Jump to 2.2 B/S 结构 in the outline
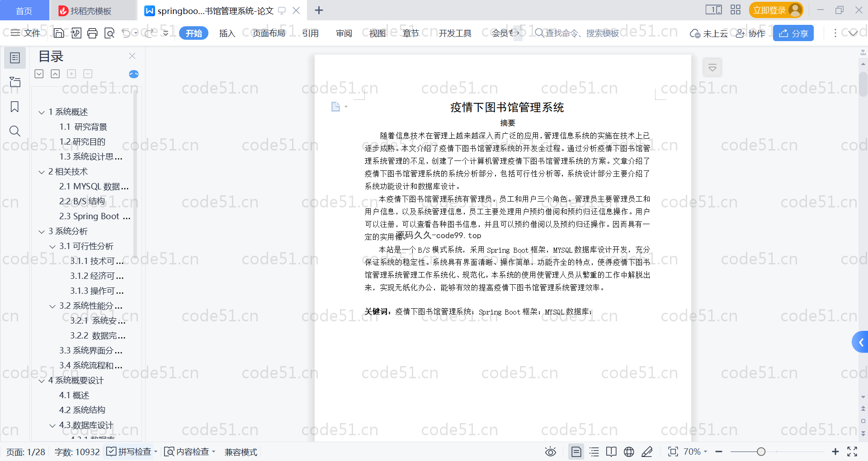Viewport: 868px width, 461px height. tap(82, 202)
